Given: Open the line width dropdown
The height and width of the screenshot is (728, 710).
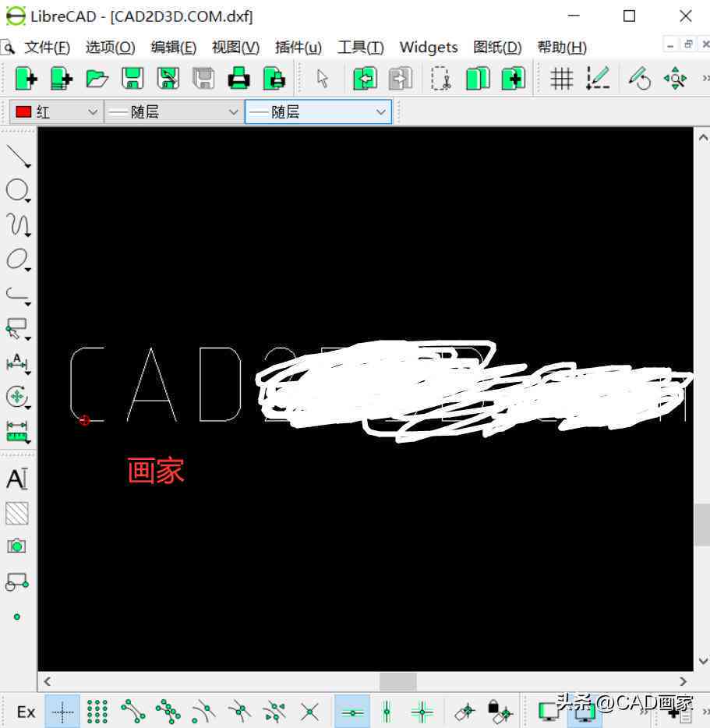Looking at the screenshot, I should pos(174,112).
